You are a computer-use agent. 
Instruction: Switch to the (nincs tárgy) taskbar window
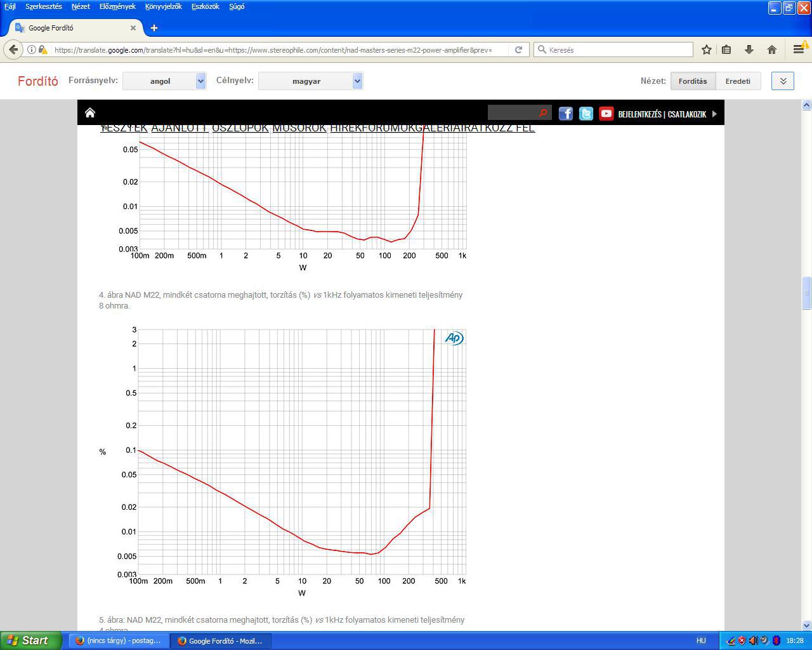[120, 640]
